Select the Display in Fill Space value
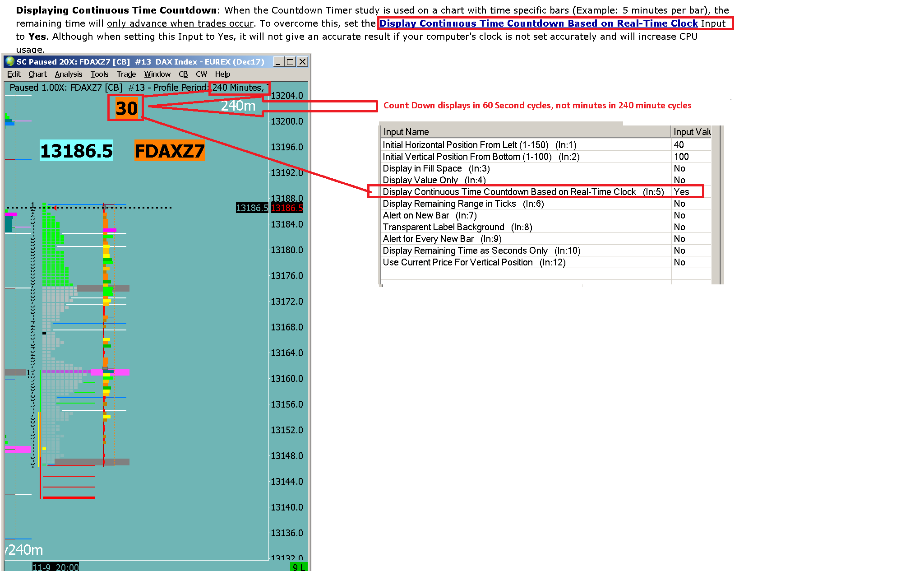924x571 pixels. click(x=679, y=168)
